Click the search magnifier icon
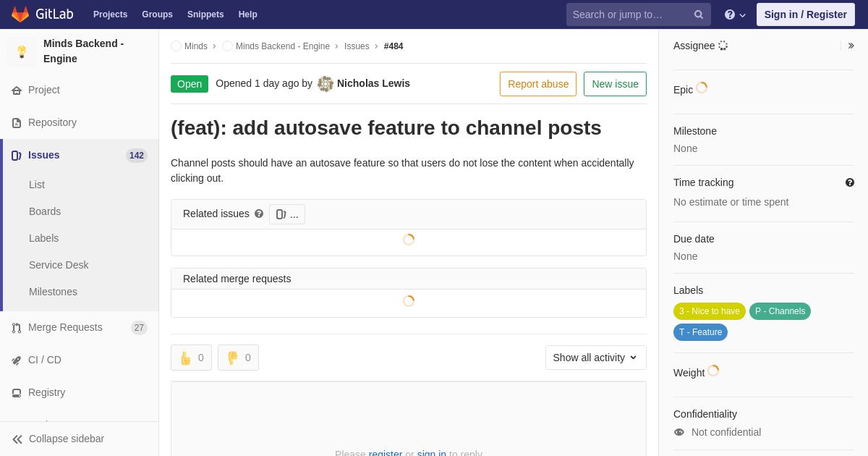 (699, 14)
